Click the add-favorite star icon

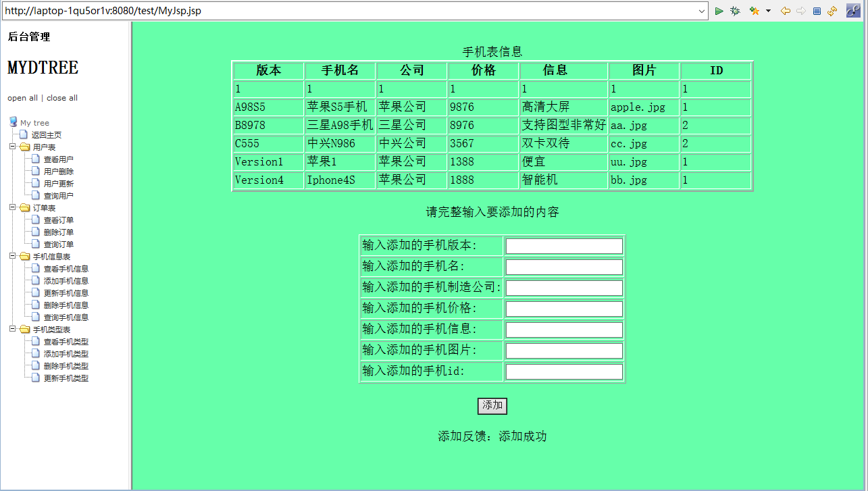[x=755, y=11]
